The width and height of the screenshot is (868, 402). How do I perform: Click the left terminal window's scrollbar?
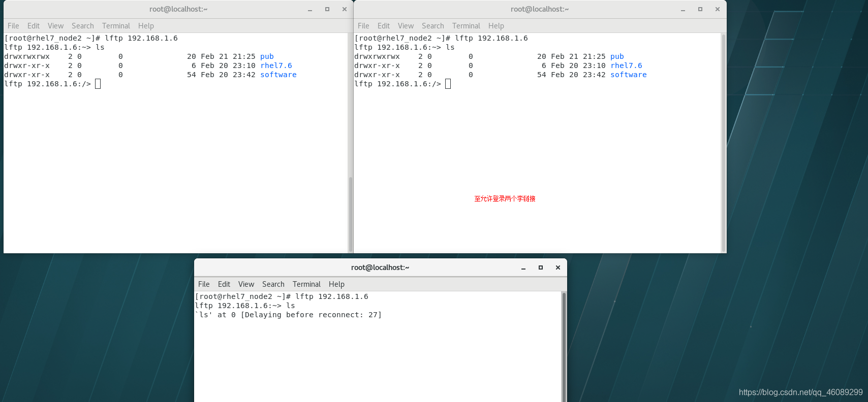[350, 214]
